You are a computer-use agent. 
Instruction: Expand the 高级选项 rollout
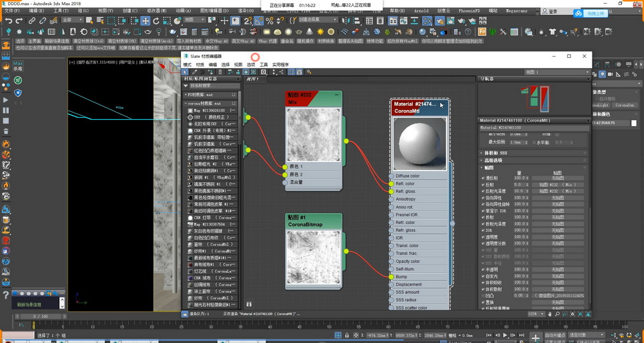533,160
